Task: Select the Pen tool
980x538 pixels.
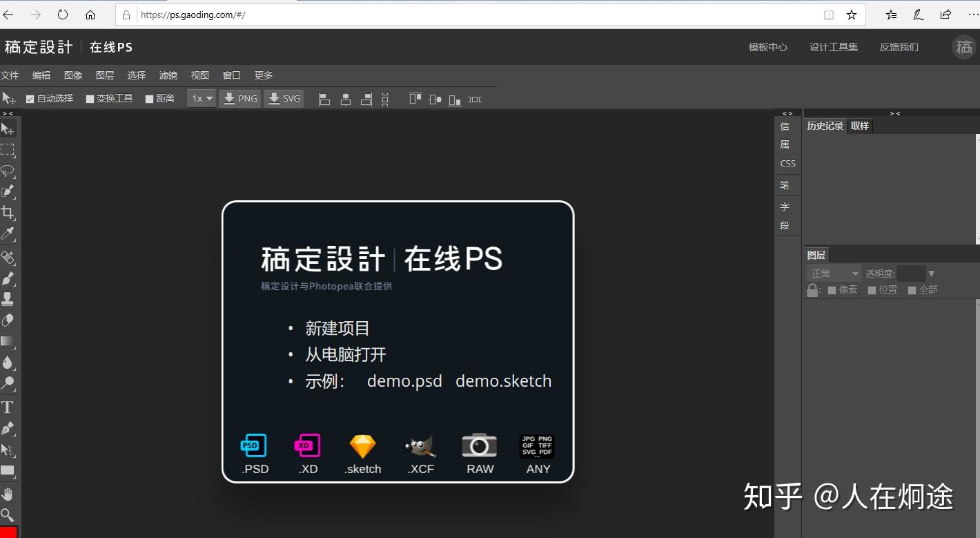Action: pos(8,428)
